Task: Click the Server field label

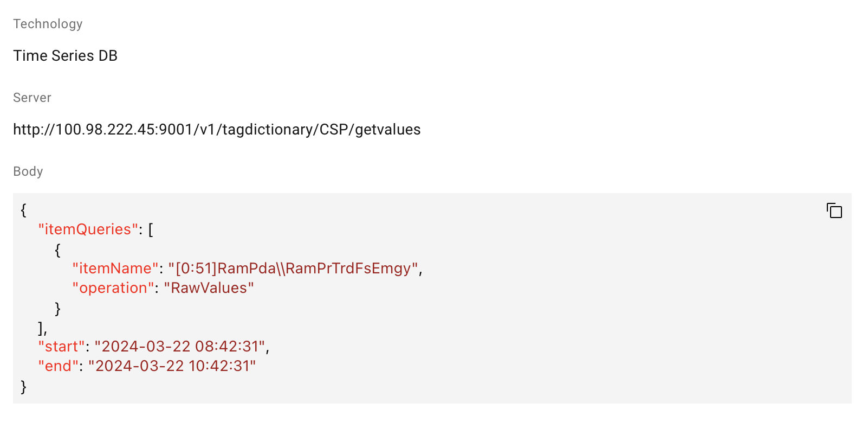Action: 32,98
